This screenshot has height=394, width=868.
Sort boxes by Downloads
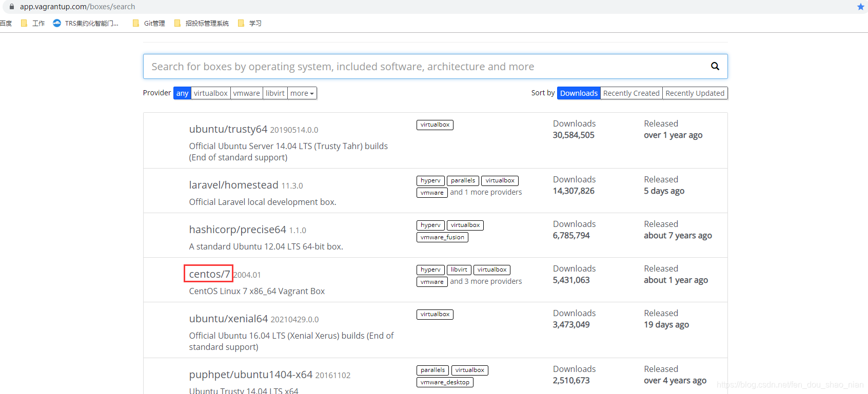(579, 93)
